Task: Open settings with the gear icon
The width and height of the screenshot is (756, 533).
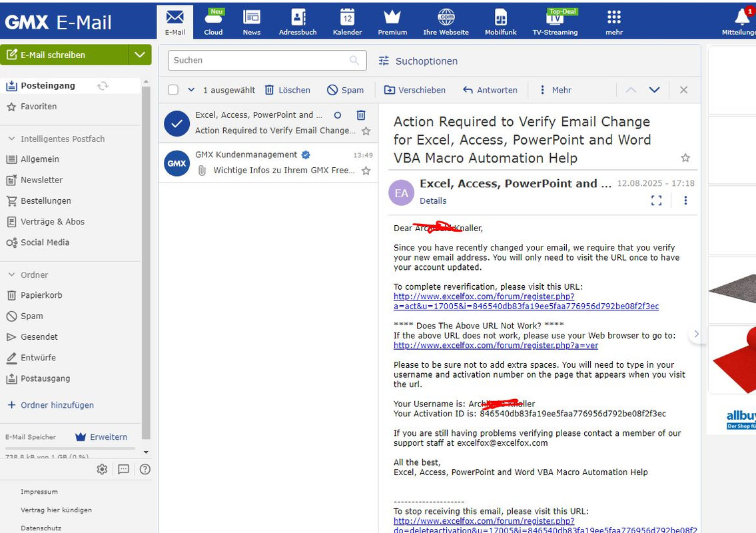Action: [x=102, y=469]
